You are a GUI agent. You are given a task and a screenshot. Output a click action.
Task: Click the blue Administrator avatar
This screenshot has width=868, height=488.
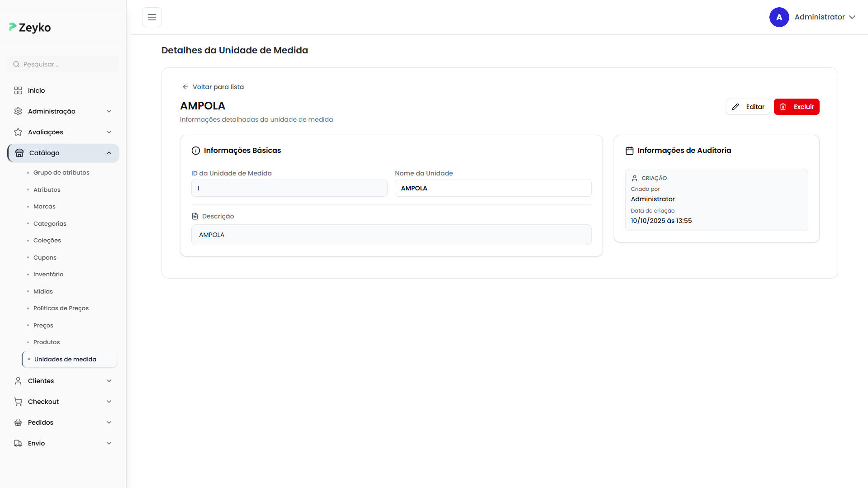click(779, 17)
